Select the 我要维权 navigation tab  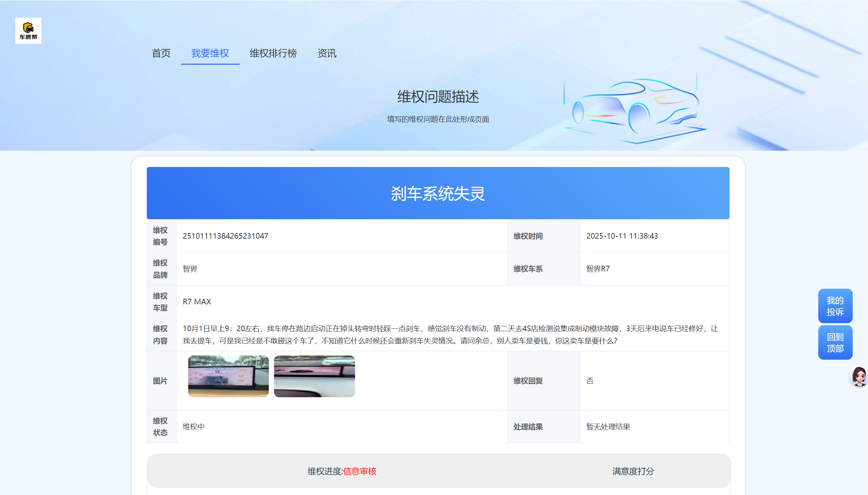[x=210, y=53]
